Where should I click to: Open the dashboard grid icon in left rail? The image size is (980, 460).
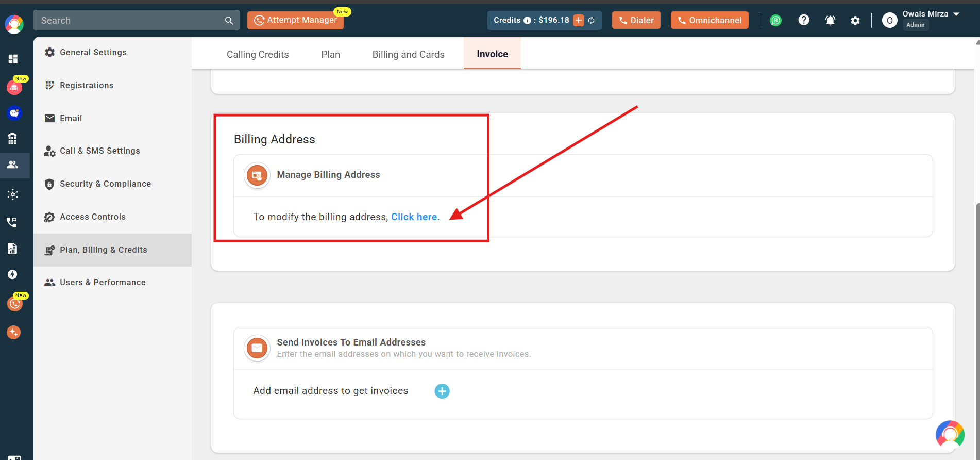[13, 59]
